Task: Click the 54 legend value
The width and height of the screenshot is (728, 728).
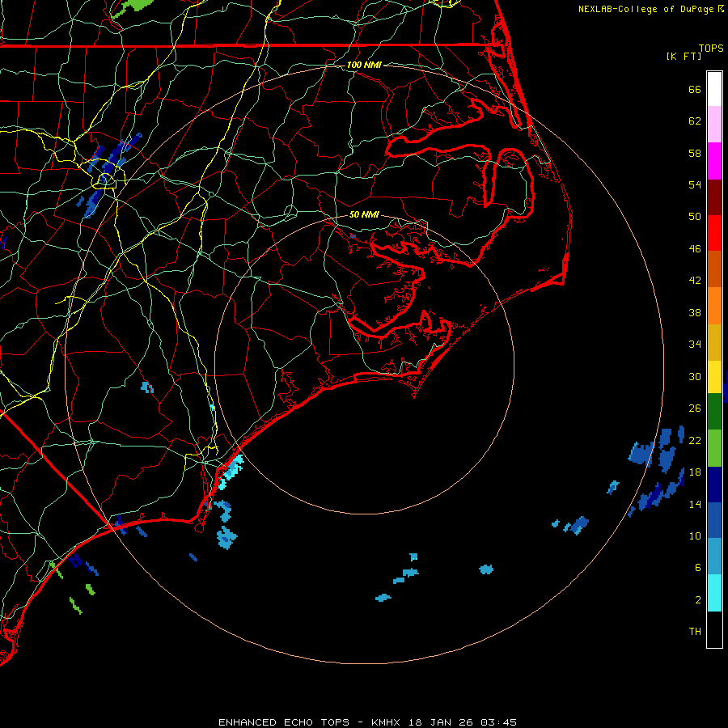Action: pyautogui.click(x=695, y=184)
